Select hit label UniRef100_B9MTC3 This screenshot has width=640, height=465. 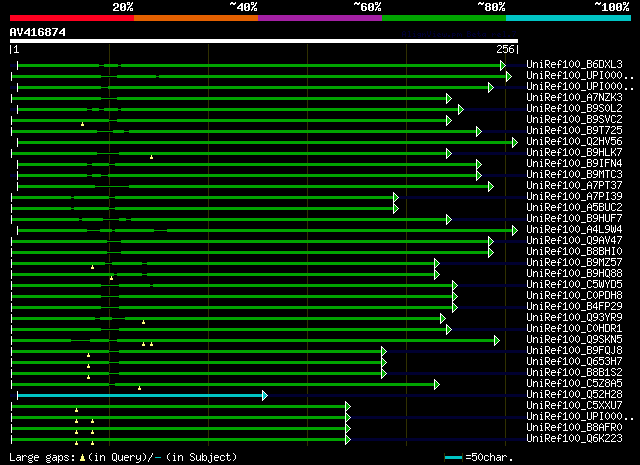point(574,175)
